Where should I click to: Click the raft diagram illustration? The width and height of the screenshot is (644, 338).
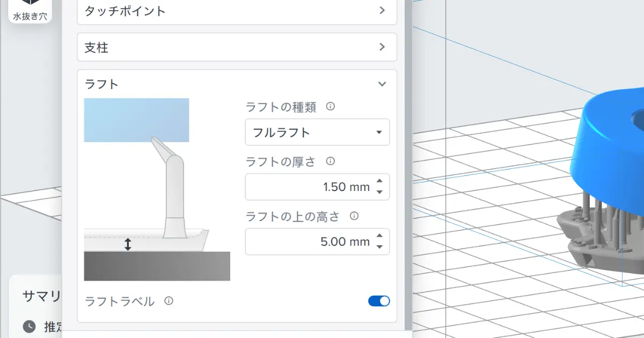point(157,189)
